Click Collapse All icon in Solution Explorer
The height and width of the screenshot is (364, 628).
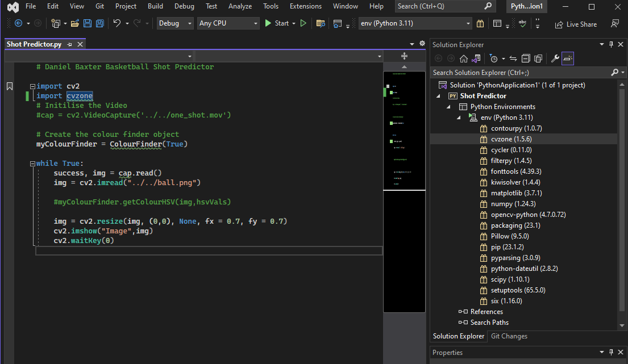pos(526,59)
